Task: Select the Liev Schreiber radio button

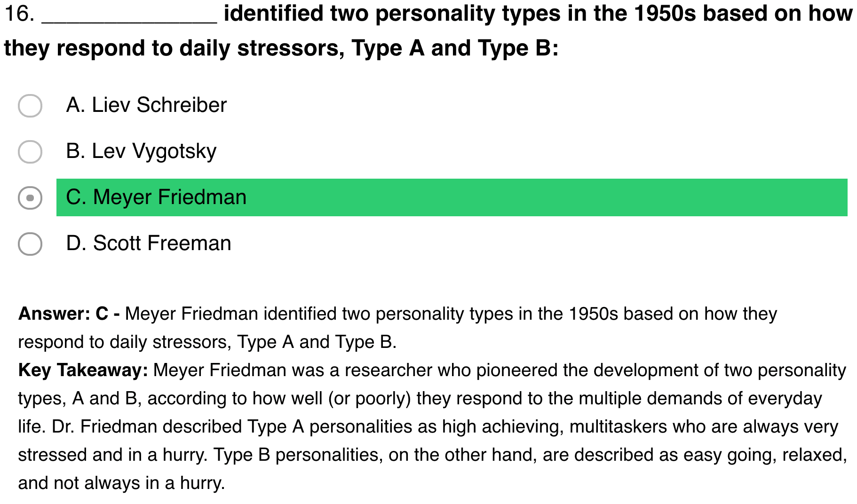Action: point(30,105)
